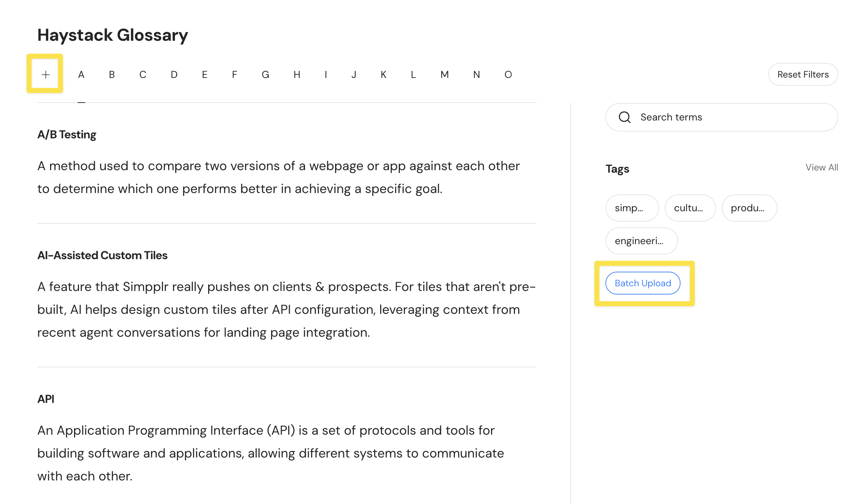859x504 pixels.
Task: Toggle the produ... tag filter
Action: pyautogui.click(x=749, y=208)
